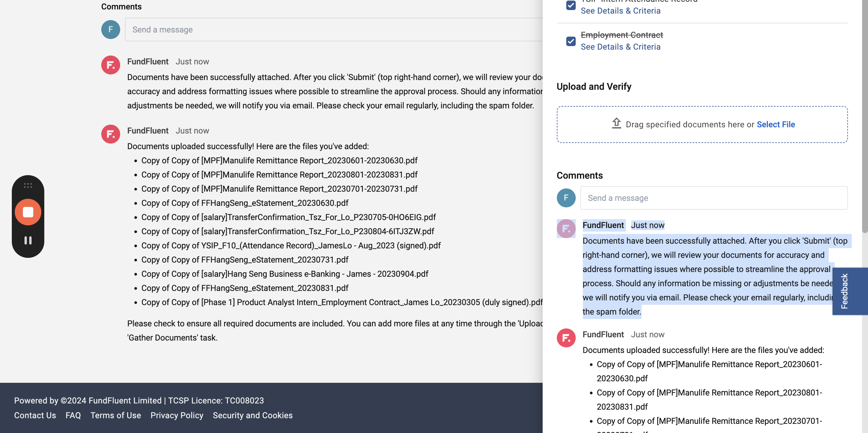The image size is (868, 433).
Task: Click Comments heading in right panel
Action: coord(580,176)
